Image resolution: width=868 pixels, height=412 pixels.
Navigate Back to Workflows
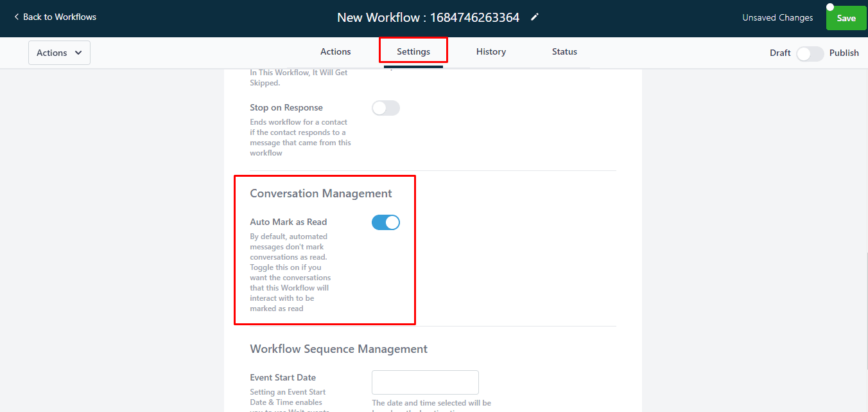click(58, 17)
